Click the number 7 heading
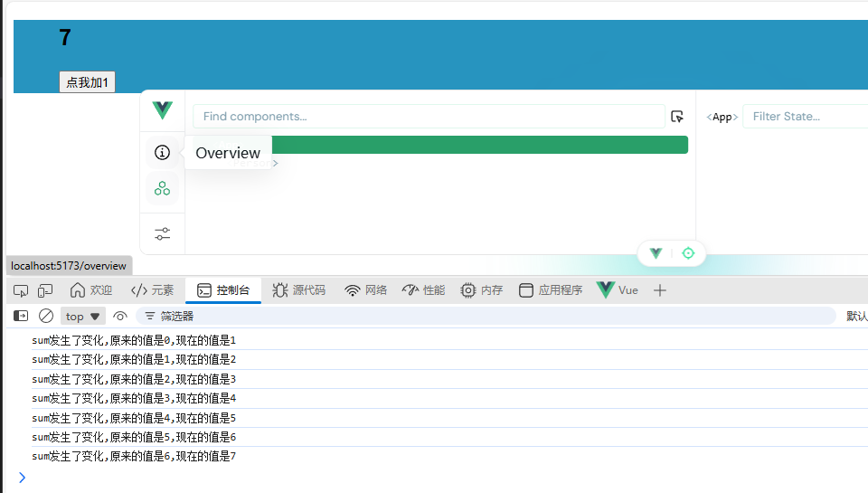This screenshot has height=493, width=868. [x=65, y=38]
